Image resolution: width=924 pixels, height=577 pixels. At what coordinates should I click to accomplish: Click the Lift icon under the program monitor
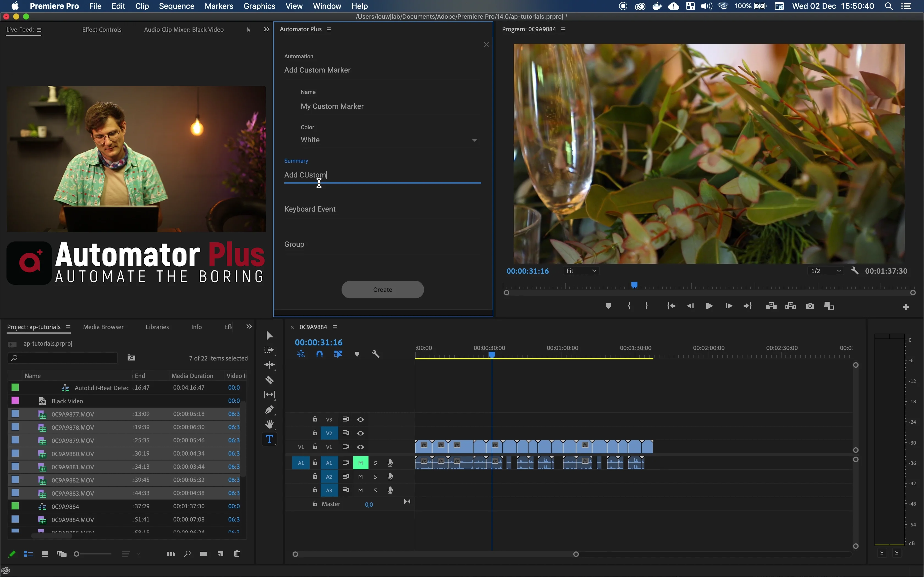coord(771,306)
